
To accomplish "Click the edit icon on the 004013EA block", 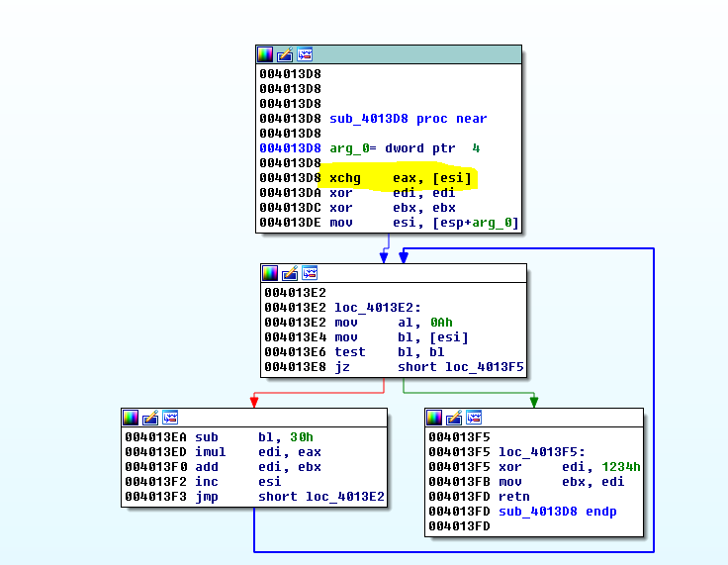I will point(150,418).
